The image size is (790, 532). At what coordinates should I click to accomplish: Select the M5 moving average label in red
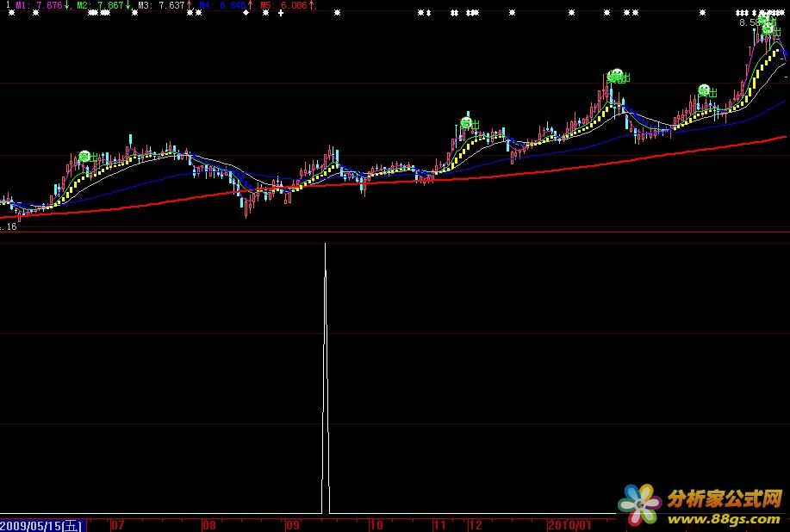[x=284, y=5]
